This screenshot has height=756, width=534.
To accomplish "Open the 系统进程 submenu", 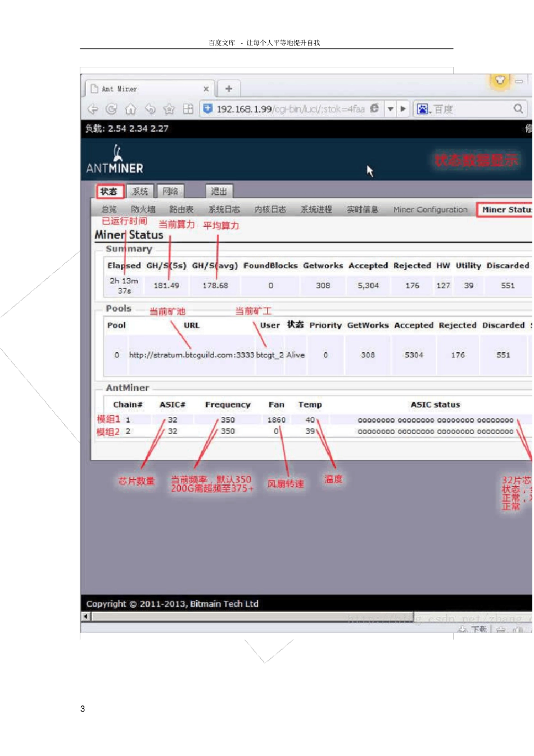I will click(316, 209).
